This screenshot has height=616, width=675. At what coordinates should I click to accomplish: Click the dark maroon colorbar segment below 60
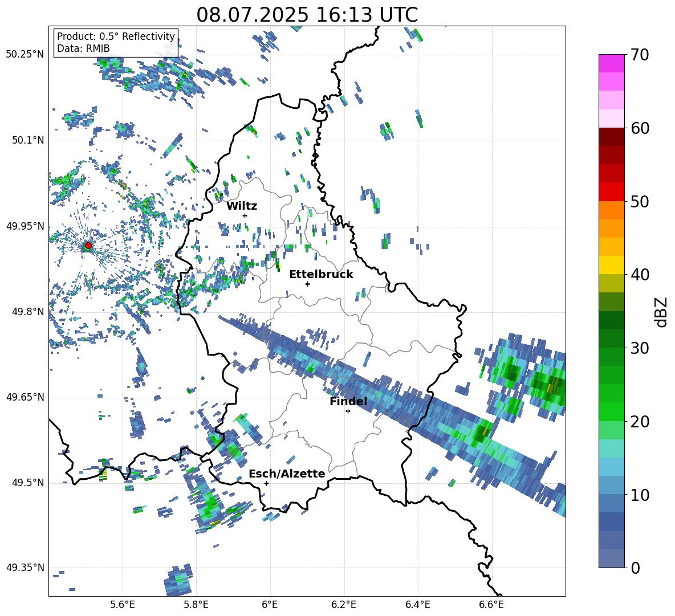point(611,137)
